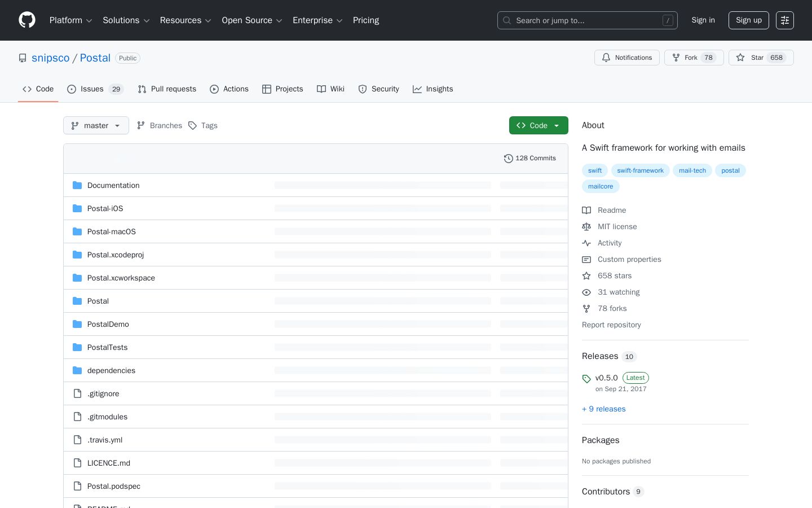
Task: Open the Postal.xcworkspace folder
Action: pyautogui.click(x=121, y=278)
